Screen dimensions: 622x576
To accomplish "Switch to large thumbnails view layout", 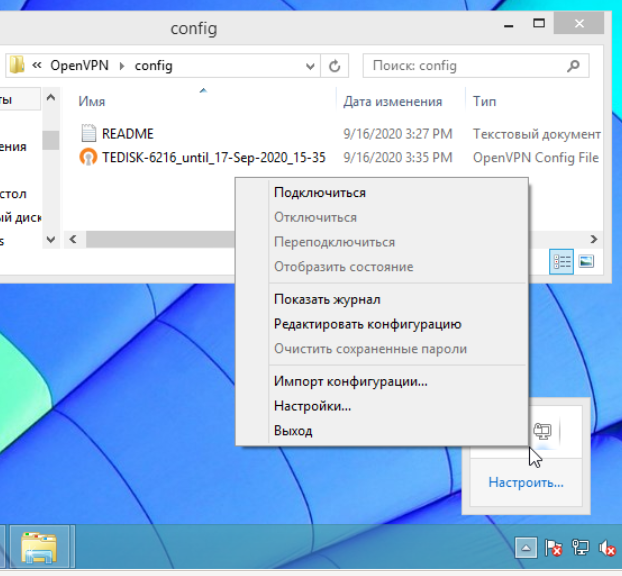I will click(586, 261).
